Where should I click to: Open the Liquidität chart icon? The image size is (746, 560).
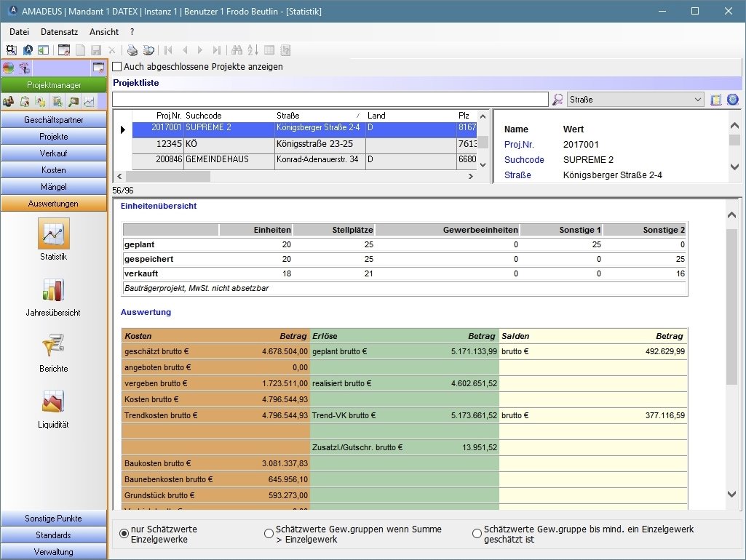tap(53, 401)
